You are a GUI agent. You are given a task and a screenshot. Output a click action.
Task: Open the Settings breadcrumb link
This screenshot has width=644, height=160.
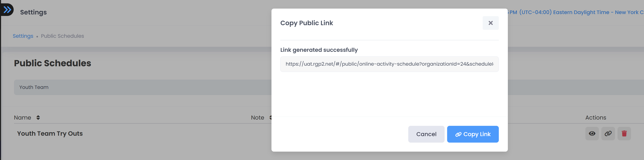click(23, 36)
